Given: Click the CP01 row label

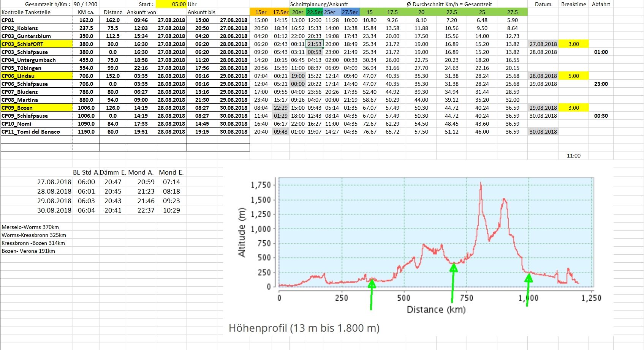Looking at the screenshot, I should coord(36,20).
